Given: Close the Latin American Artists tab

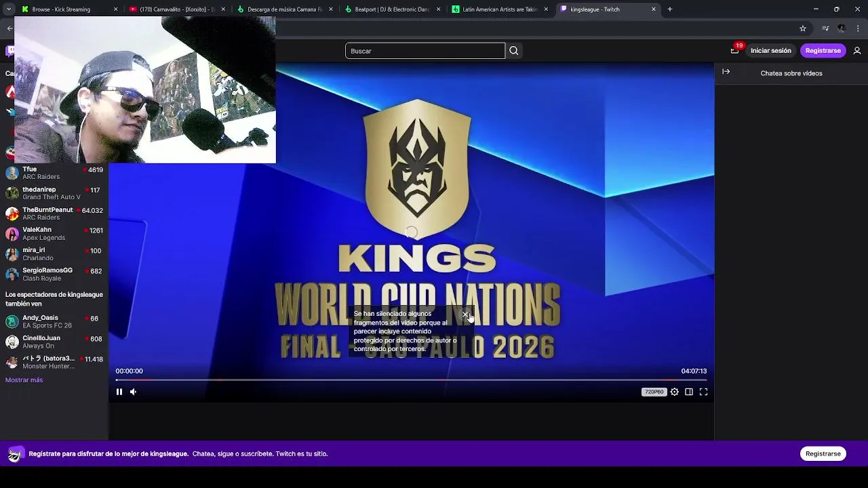Looking at the screenshot, I should (546, 9).
